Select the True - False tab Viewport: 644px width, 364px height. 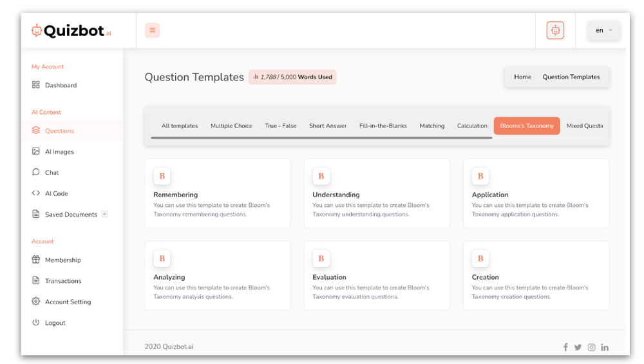281,126
